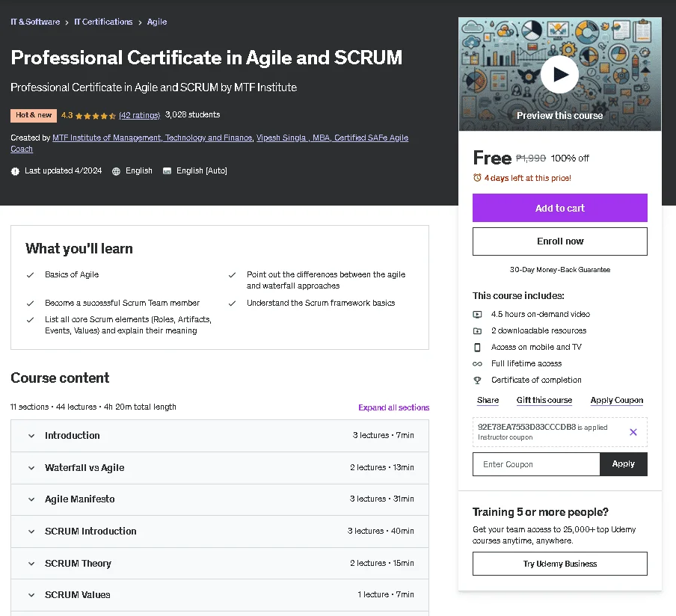
Task: Click the infinity lifetime access icon
Action: [477, 364]
